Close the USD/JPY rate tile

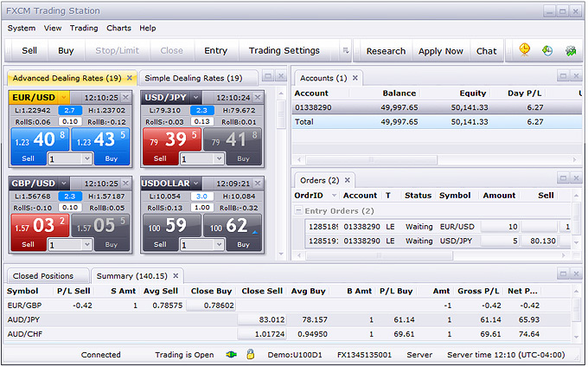(258, 98)
